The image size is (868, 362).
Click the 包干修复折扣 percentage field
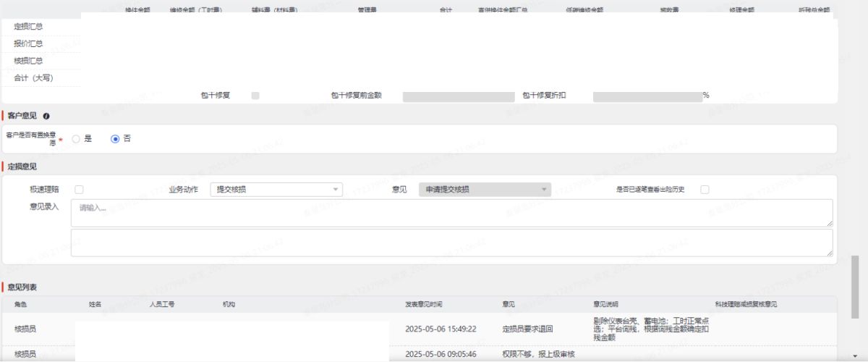647,96
